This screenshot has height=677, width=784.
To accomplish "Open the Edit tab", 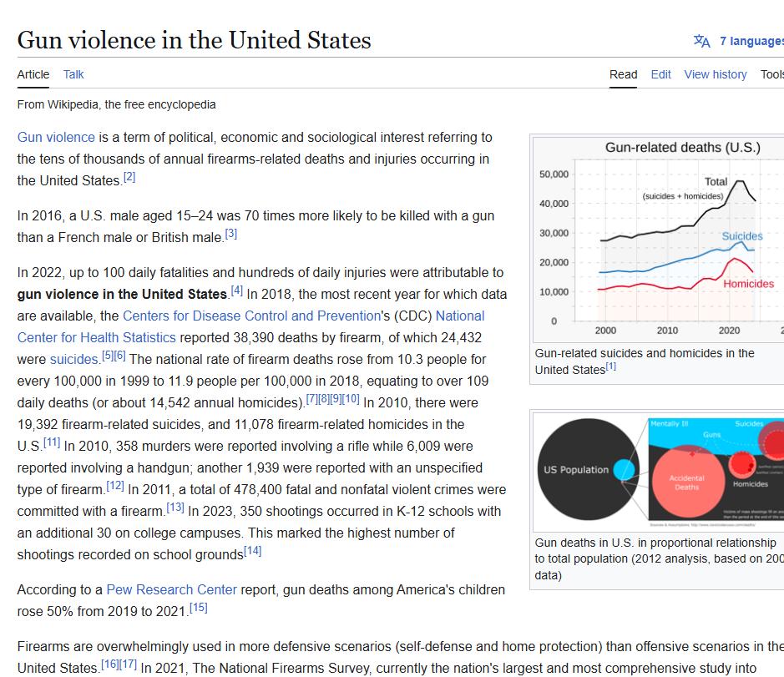I will pos(660,74).
